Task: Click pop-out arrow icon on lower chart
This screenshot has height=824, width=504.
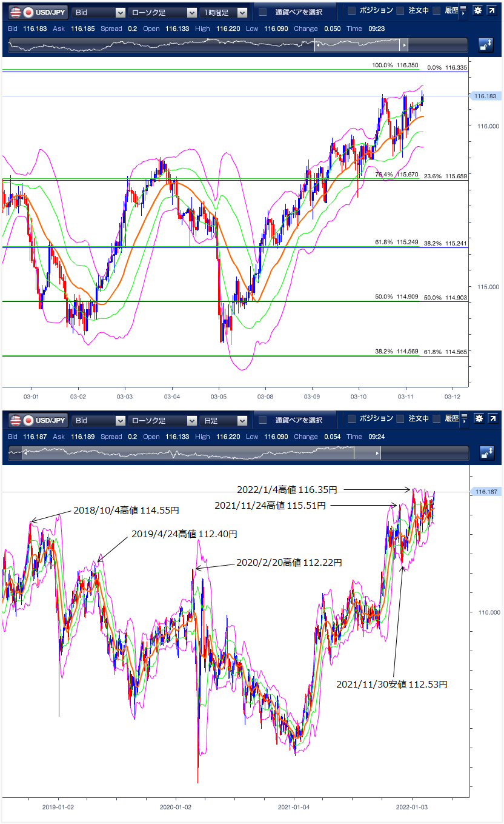Action: click(x=492, y=419)
